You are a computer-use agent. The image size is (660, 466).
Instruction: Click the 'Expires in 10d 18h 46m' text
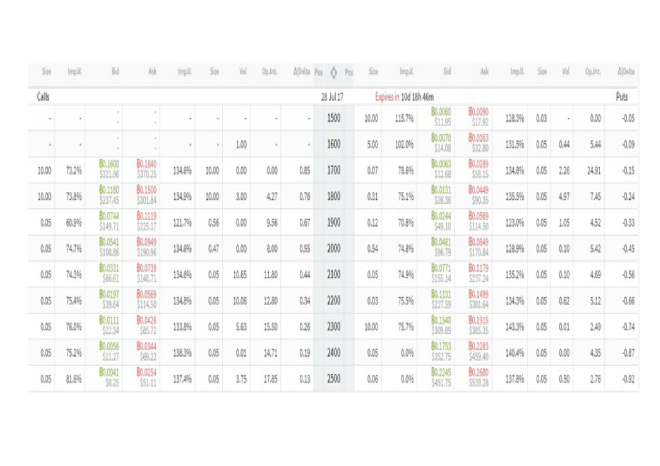tap(410, 97)
